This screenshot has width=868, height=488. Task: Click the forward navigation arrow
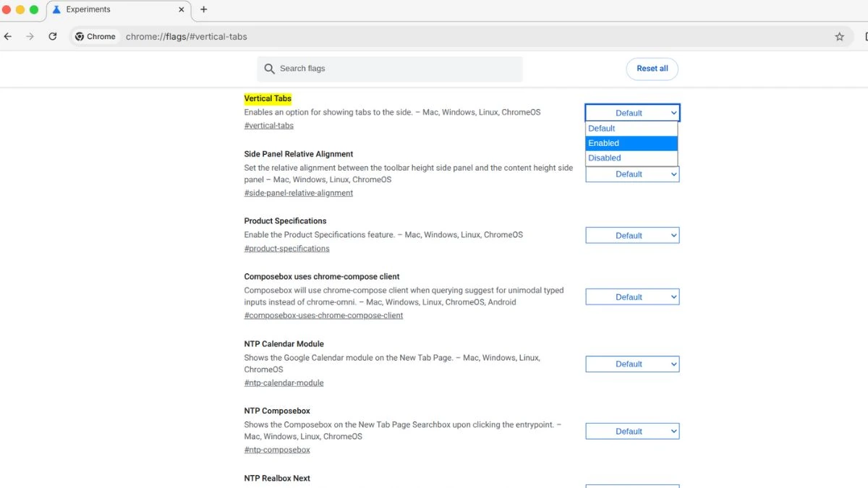29,36
